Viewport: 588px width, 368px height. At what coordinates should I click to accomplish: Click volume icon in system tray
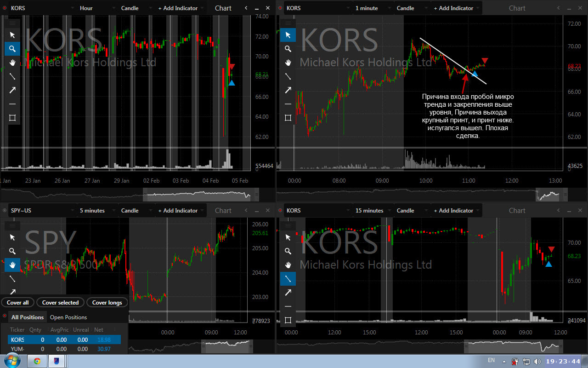(x=537, y=361)
